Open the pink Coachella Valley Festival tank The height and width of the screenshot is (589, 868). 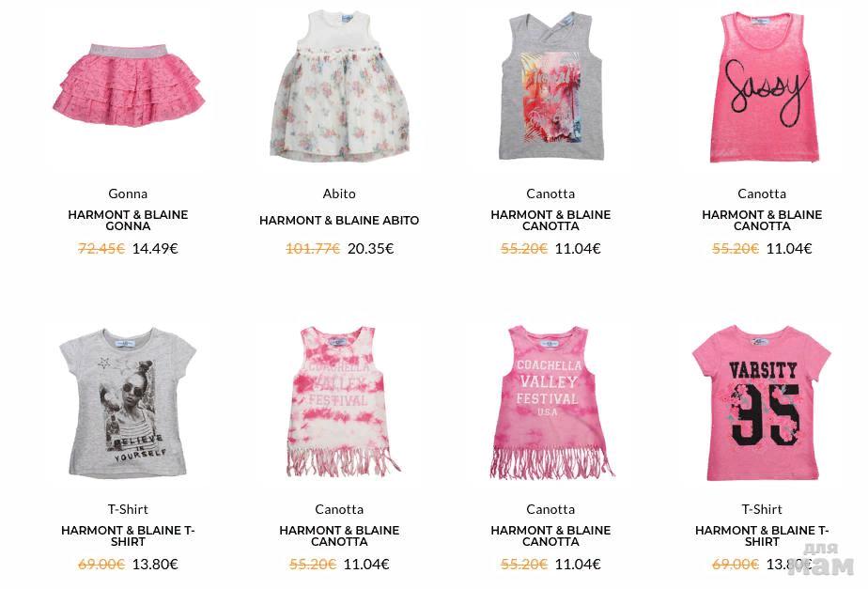tap(551, 402)
